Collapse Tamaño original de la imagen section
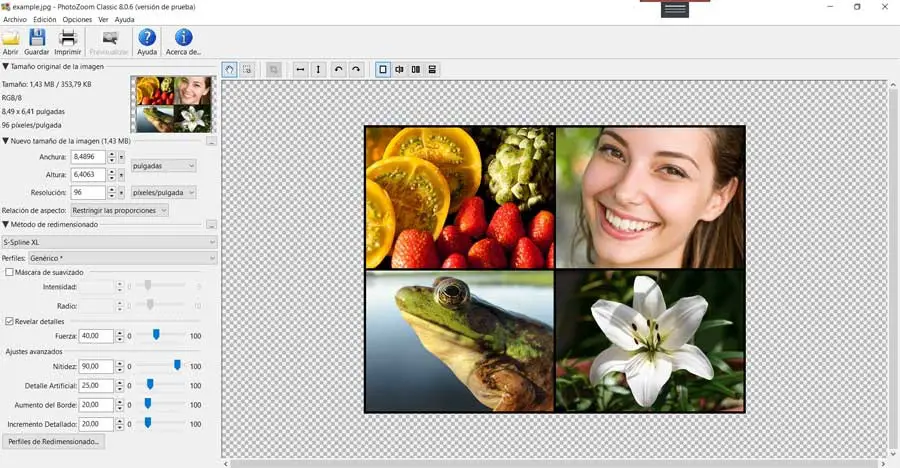The width and height of the screenshot is (900, 468). pyautogui.click(x=5, y=67)
